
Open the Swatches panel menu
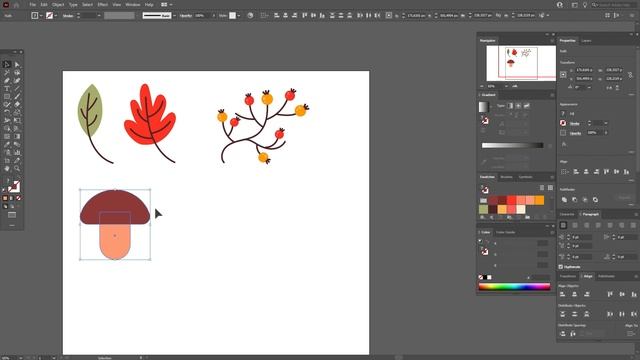(x=552, y=177)
